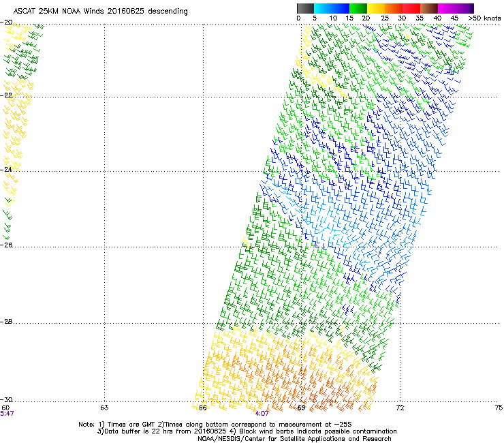Click the latitude label '-24'
This screenshot has width=504, height=443.
click(x=6, y=169)
